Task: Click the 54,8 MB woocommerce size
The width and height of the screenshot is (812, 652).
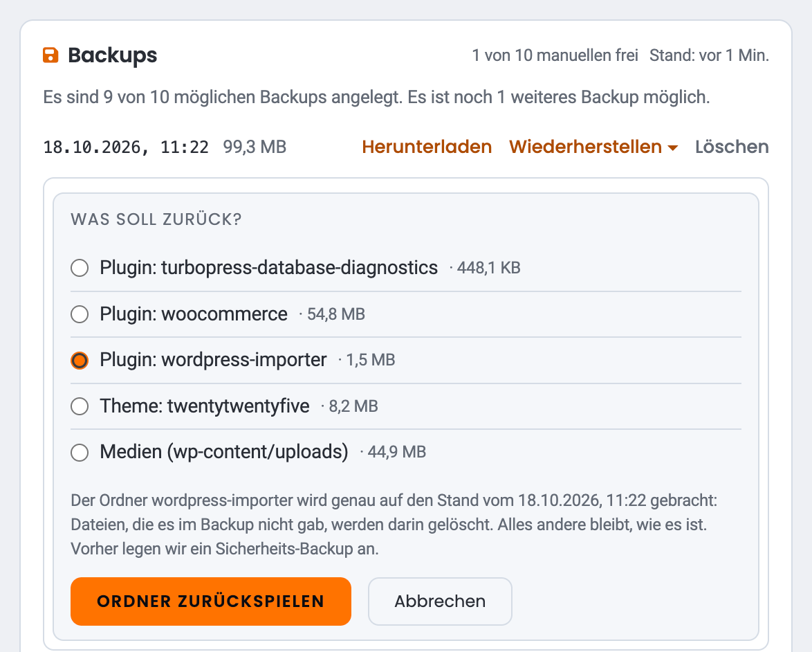Action: click(x=336, y=314)
